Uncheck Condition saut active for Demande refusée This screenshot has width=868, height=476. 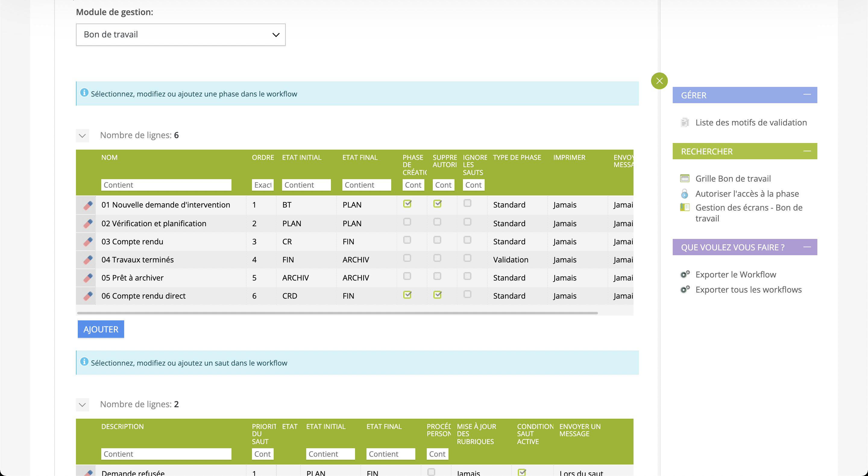[522, 472]
